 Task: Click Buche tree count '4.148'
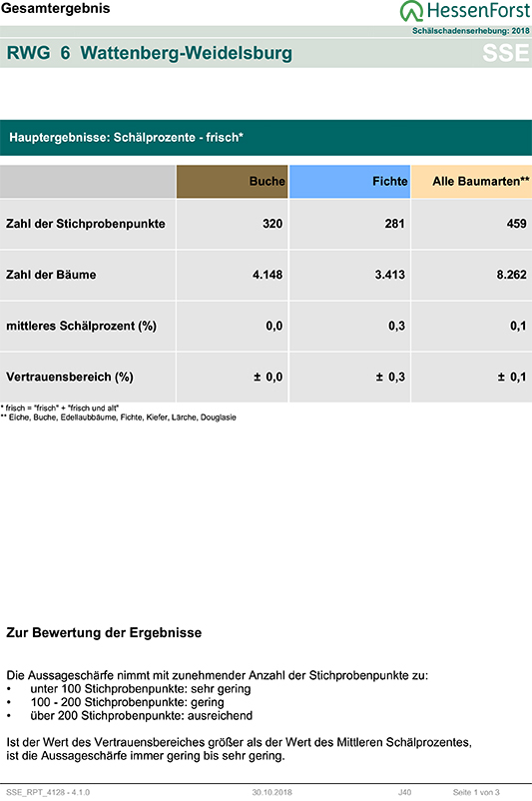click(x=267, y=275)
